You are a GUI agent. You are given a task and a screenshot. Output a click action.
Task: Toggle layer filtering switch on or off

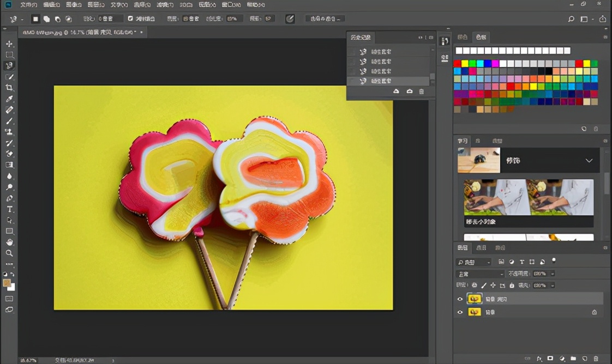(554, 260)
